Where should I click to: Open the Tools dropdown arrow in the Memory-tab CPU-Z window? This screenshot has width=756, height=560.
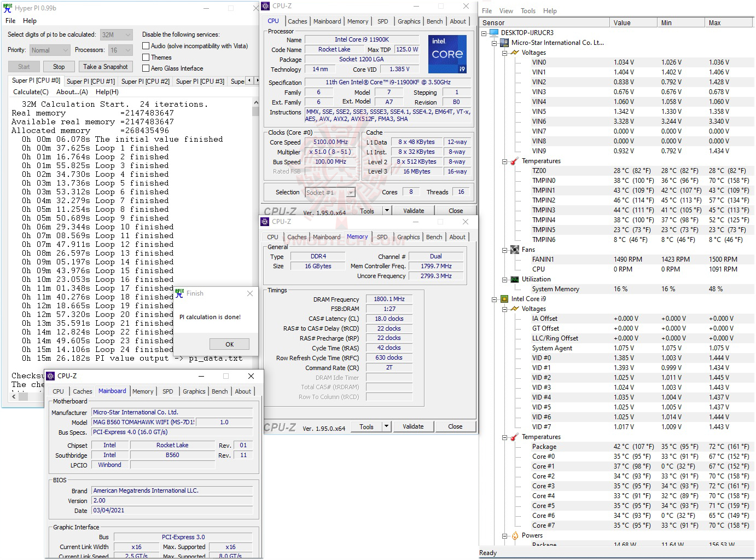pos(386,426)
